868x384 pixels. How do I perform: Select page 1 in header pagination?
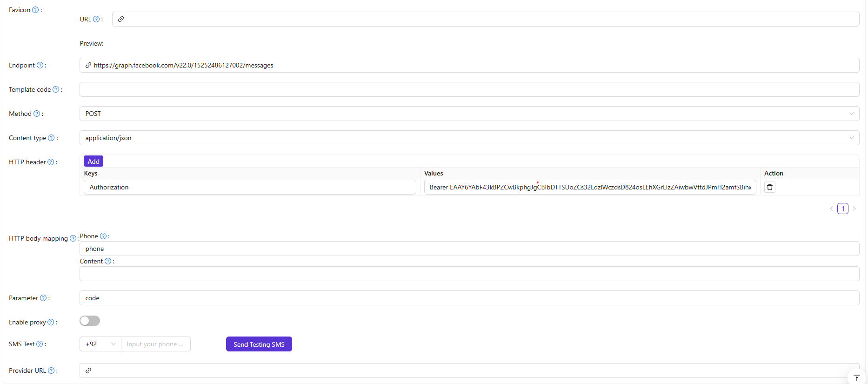(x=843, y=209)
